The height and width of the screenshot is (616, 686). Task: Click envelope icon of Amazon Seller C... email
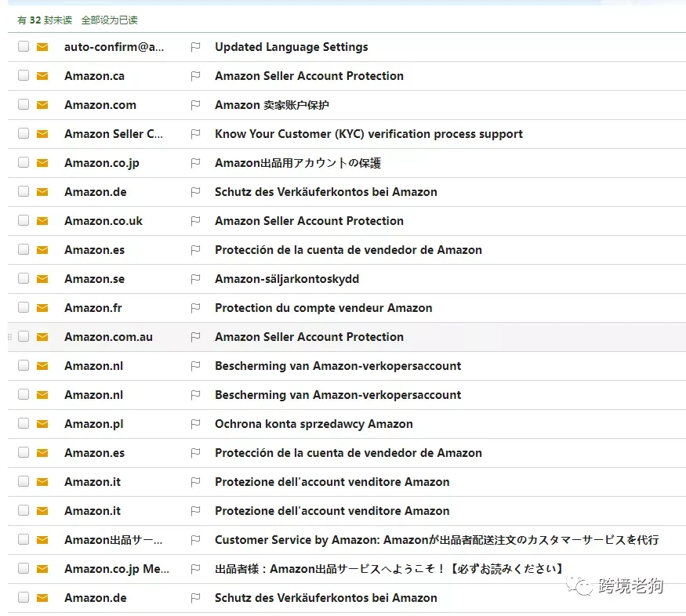(x=42, y=134)
